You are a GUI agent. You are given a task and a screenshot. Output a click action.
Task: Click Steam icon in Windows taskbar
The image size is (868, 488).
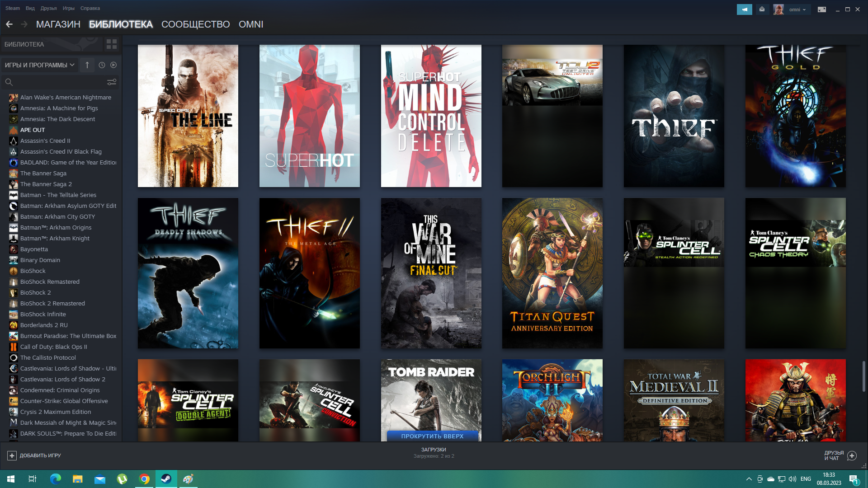pyautogui.click(x=166, y=479)
